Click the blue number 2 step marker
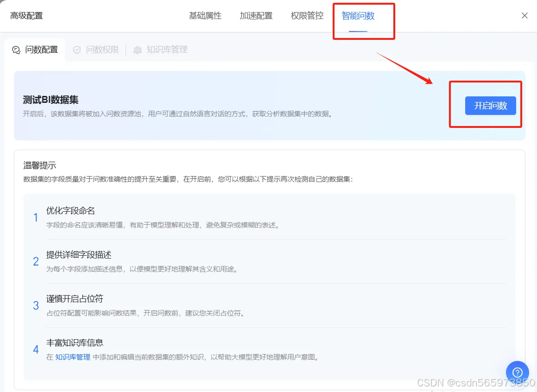This screenshot has height=392, width=537. click(x=36, y=261)
